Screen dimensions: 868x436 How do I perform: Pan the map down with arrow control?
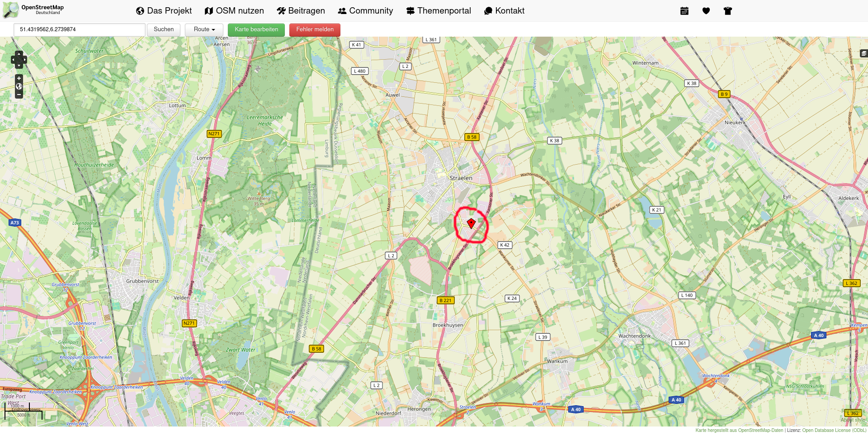19,66
